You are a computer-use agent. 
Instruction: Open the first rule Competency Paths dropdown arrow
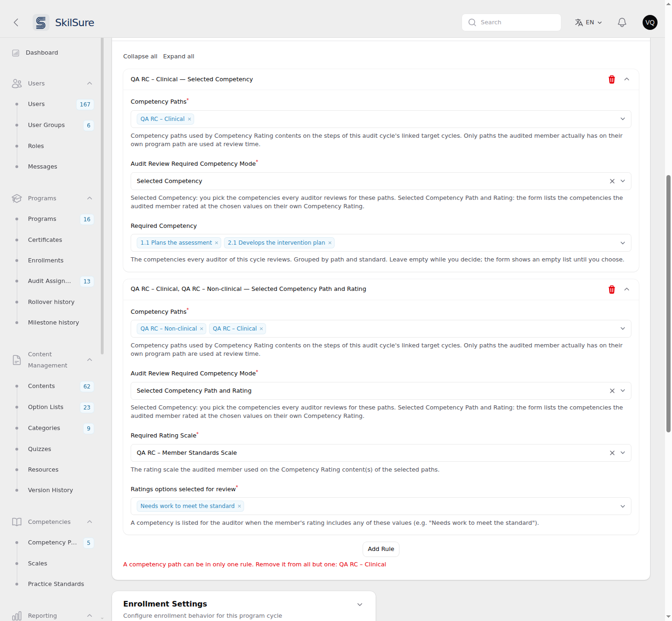623,119
